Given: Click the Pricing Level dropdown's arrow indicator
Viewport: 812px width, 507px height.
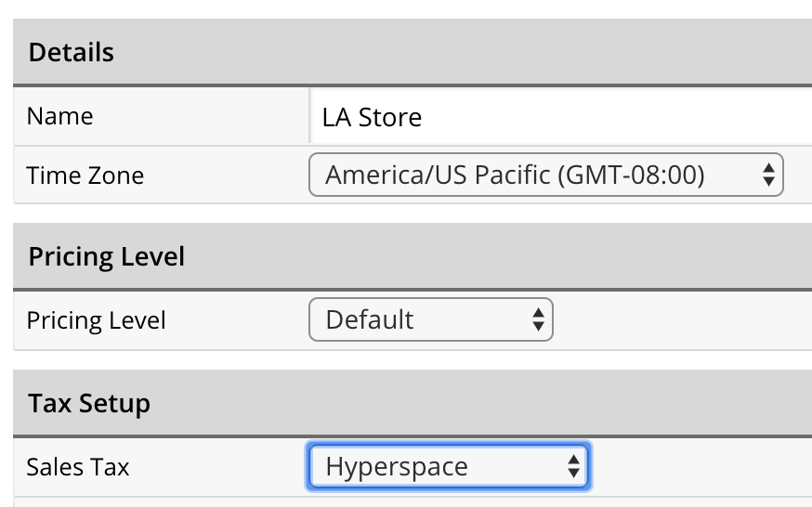Looking at the screenshot, I should [x=537, y=320].
